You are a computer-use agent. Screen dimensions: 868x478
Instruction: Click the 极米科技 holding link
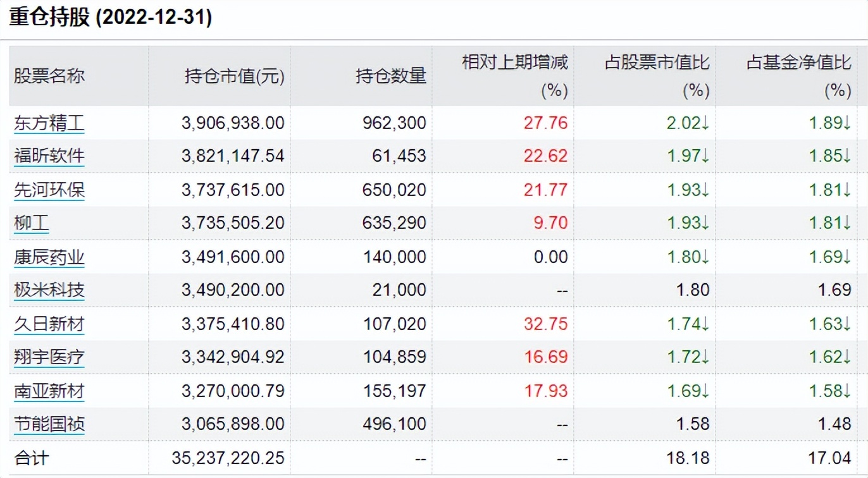pos(48,290)
